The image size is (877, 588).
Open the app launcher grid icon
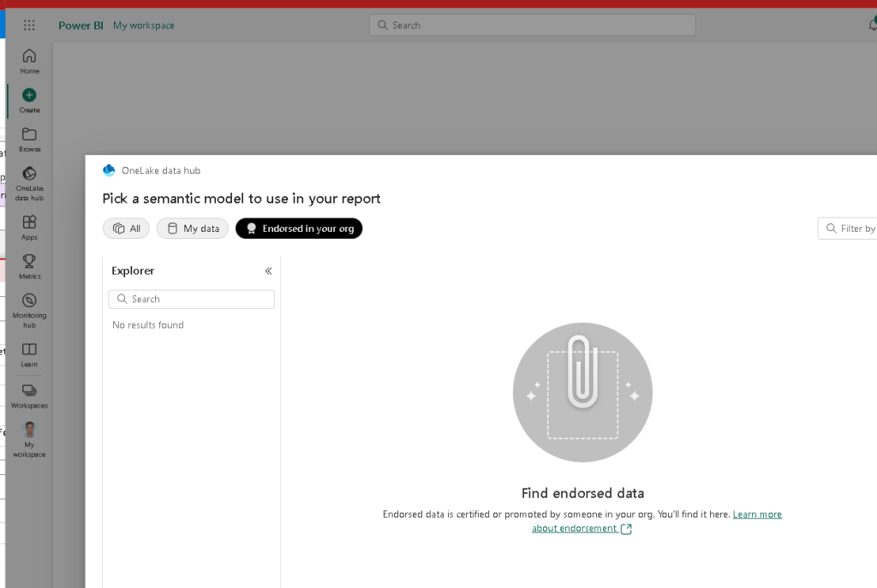[29, 25]
